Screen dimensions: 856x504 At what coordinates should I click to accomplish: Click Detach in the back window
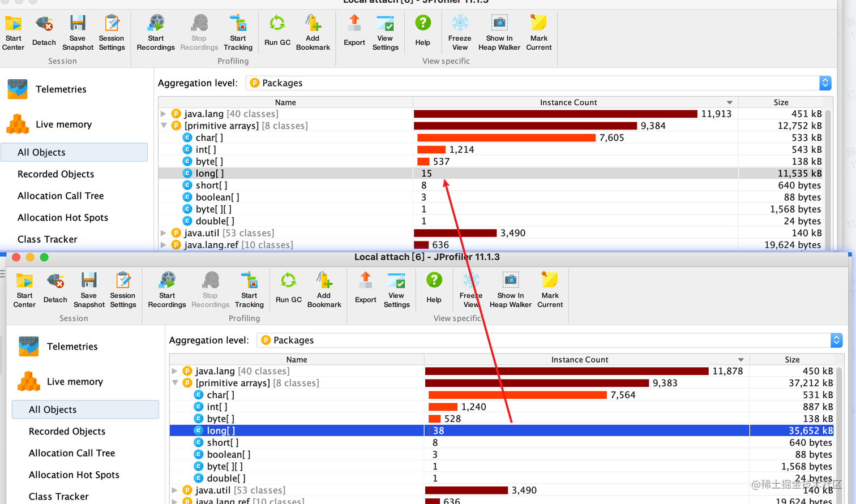tap(44, 32)
